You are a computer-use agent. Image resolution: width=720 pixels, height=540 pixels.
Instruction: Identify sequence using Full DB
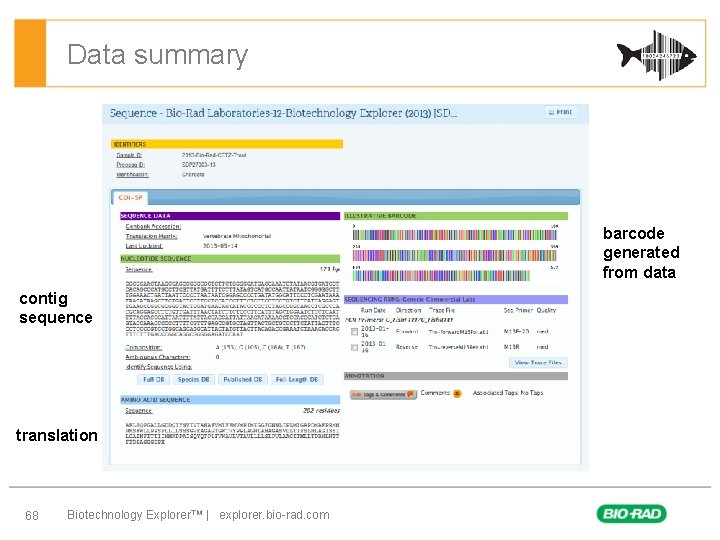154,379
